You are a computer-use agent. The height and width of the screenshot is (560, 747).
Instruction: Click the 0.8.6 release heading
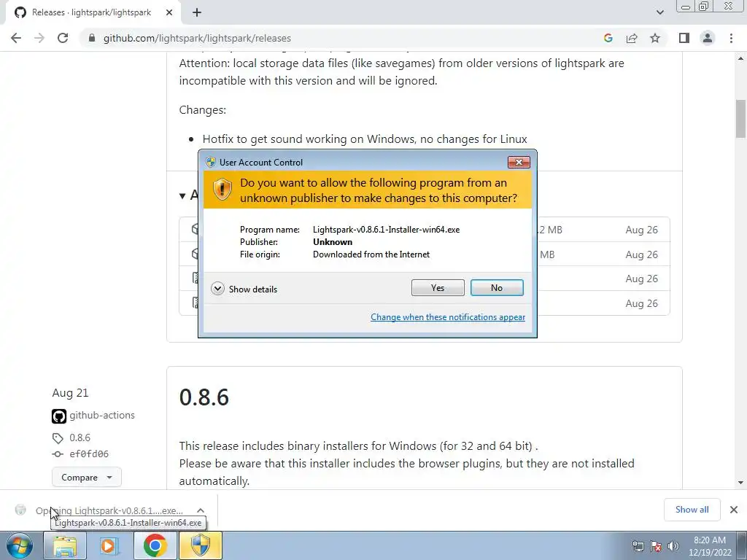click(x=204, y=397)
